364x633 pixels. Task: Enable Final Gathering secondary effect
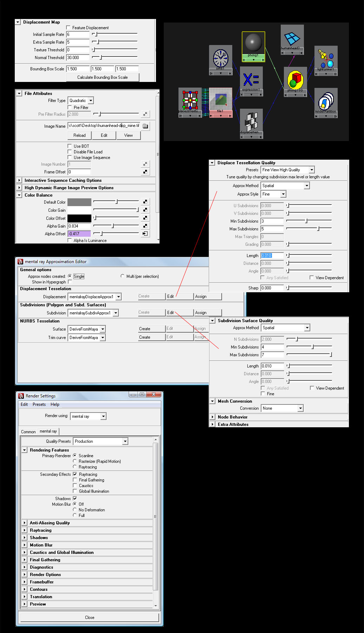[x=75, y=480]
